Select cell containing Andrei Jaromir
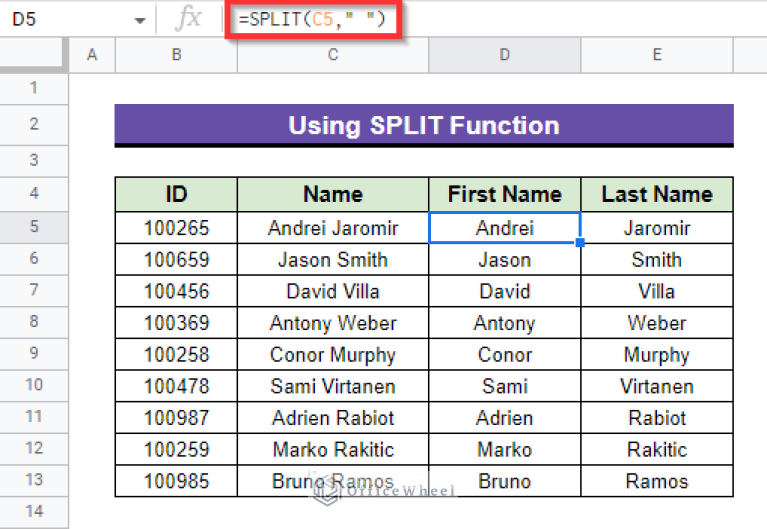Image resolution: width=767 pixels, height=529 pixels. point(333,228)
